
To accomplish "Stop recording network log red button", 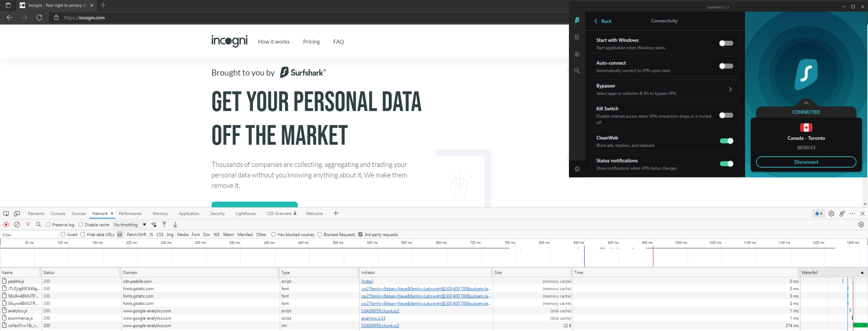I will 6,225.
